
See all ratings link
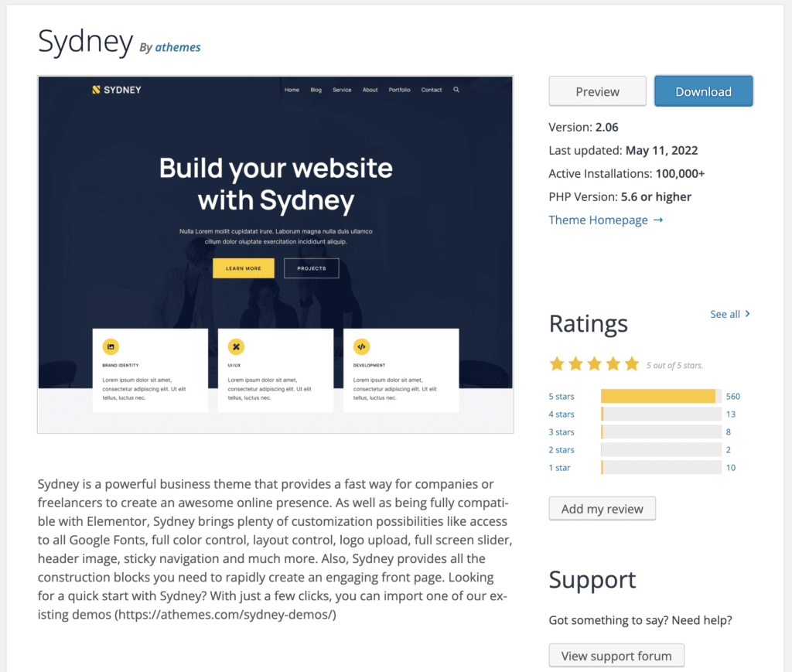[725, 314]
